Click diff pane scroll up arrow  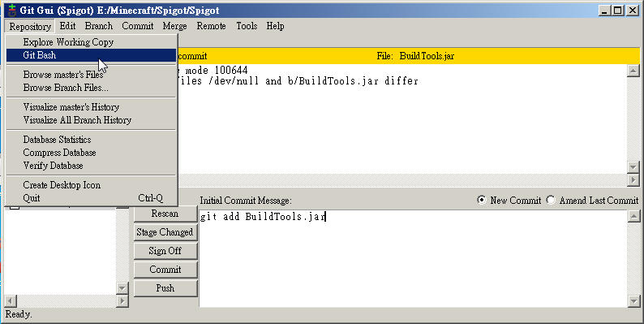tap(633, 71)
